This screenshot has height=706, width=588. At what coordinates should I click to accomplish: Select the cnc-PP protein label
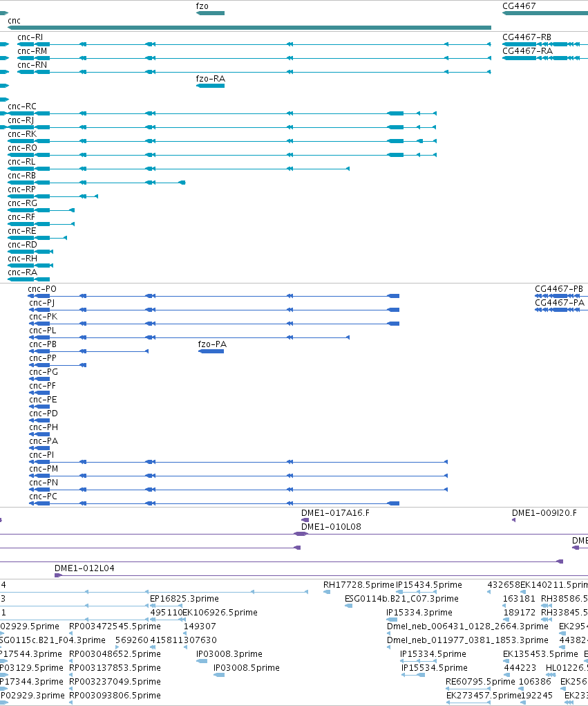pos(43,358)
